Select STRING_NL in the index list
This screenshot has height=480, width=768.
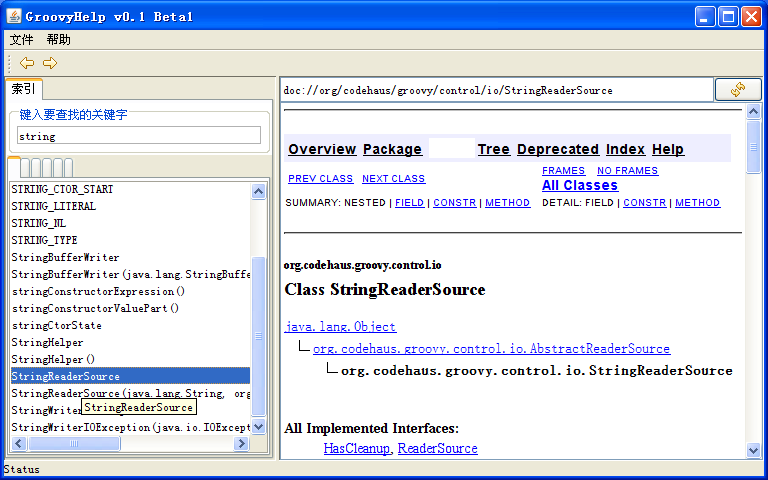(x=130, y=223)
